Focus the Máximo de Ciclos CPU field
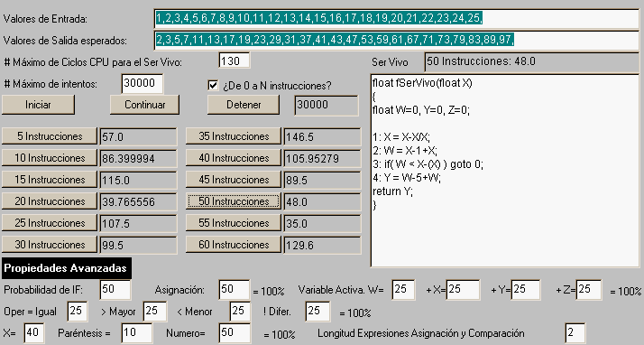This screenshot has height=345, width=644. click(x=235, y=61)
